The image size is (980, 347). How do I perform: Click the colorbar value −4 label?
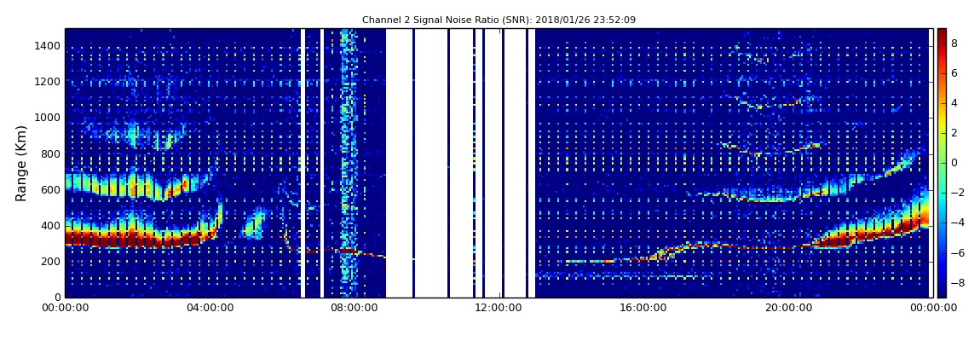click(958, 223)
